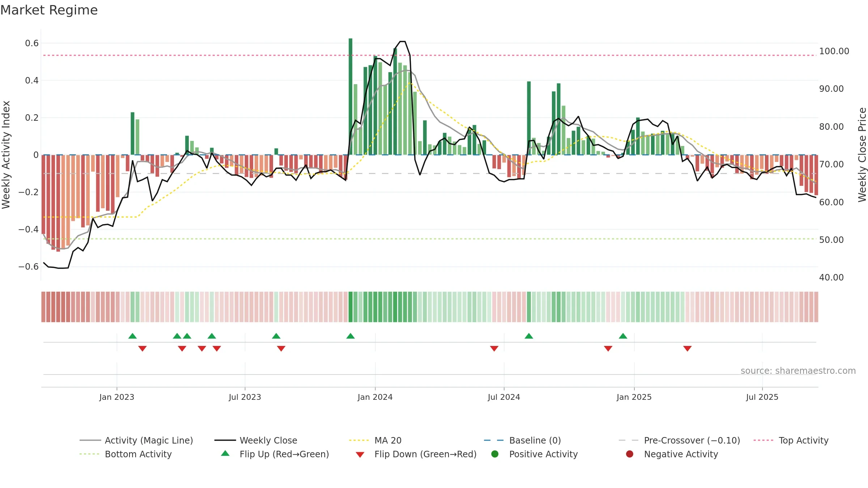Click the flip-down marker just before Jul 2024
Image resolution: width=868 pixels, height=488 pixels.
494,348
